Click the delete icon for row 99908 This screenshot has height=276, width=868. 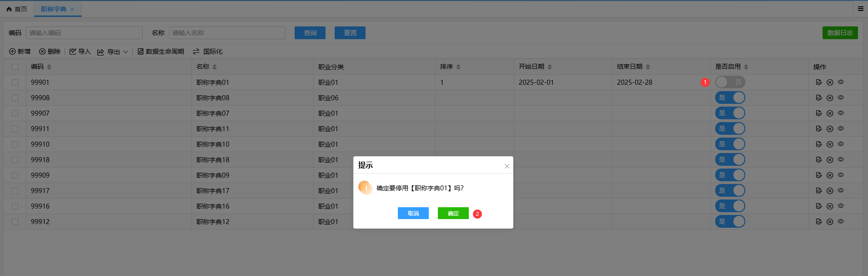[829, 98]
